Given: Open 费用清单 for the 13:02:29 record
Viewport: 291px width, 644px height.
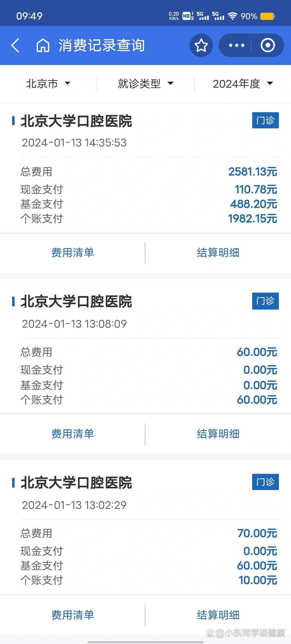Looking at the screenshot, I should [x=72, y=615].
